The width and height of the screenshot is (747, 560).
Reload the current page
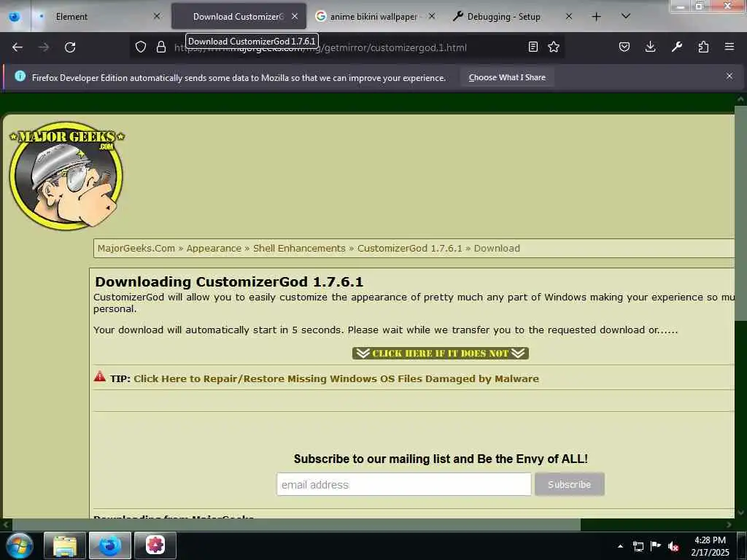pyautogui.click(x=70, y=47)
